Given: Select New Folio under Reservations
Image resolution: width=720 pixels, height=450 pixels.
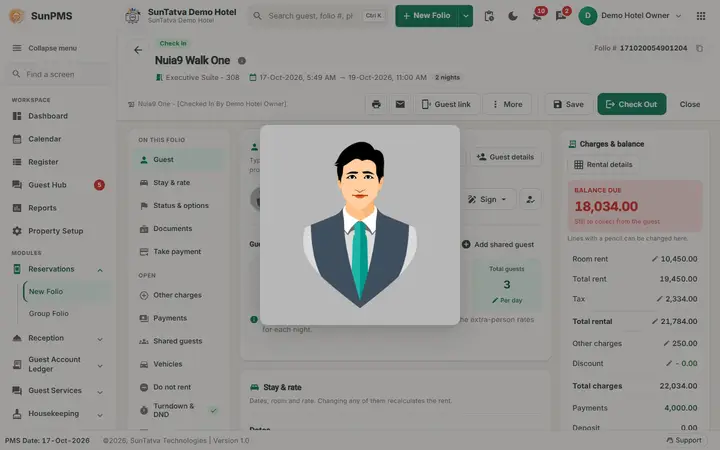Looking at the screenshot, I should tap(66, 292).
